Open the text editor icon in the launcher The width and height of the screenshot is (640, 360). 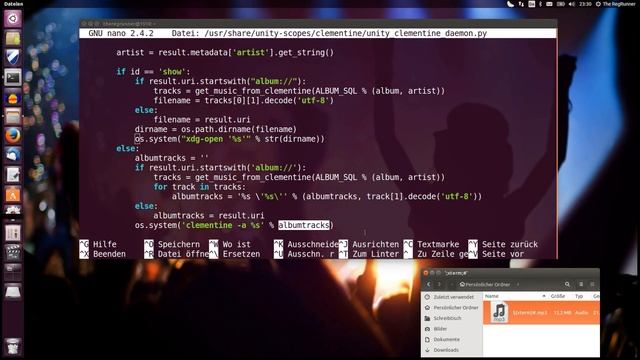[x=13, y=175]
